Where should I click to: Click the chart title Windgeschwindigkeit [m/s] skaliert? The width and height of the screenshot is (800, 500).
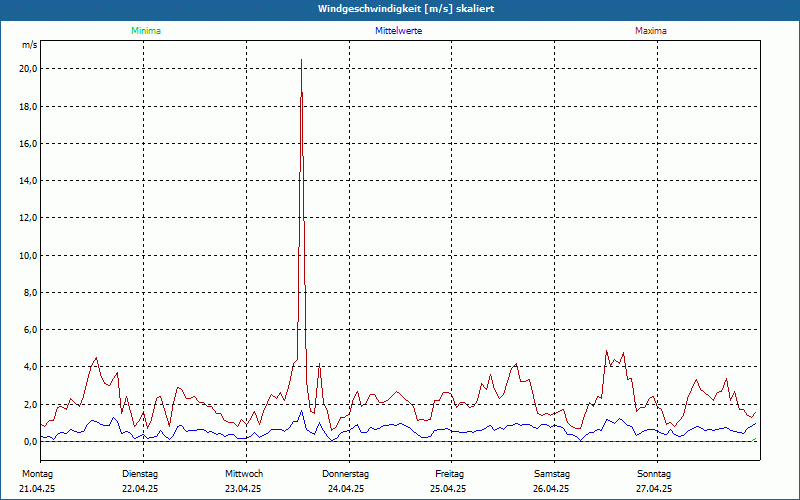coord(406,9)
